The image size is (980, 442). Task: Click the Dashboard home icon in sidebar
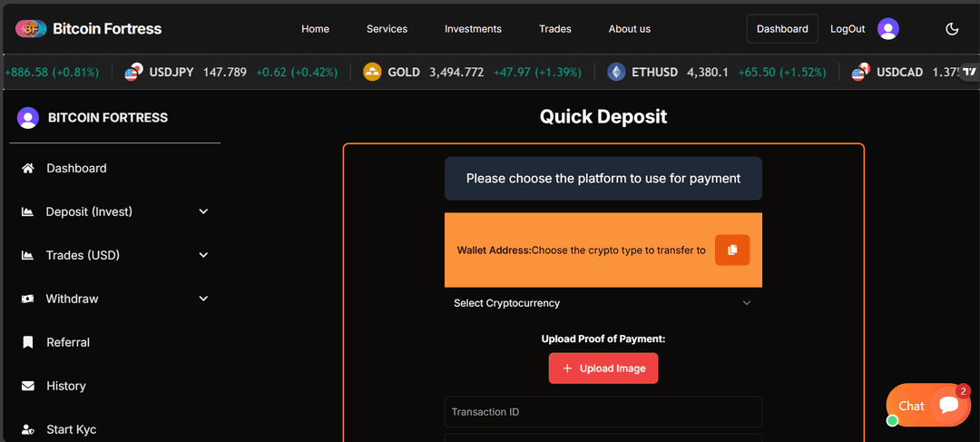pos(28,168)
